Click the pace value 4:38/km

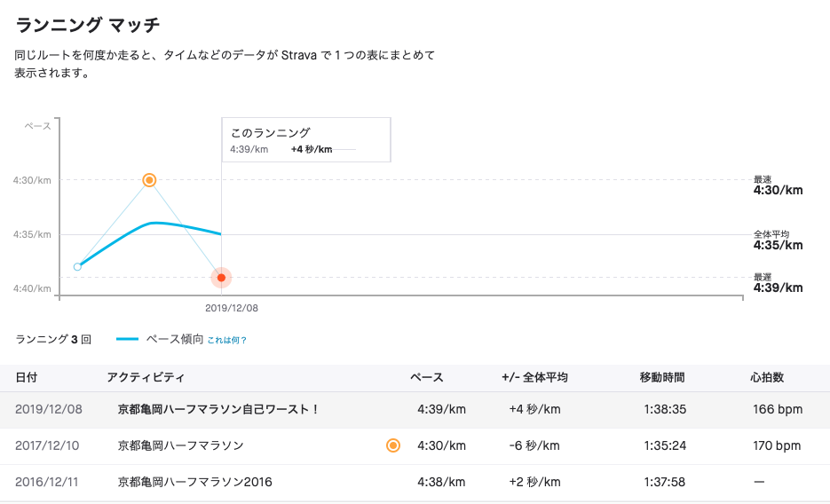coord(441,482)
